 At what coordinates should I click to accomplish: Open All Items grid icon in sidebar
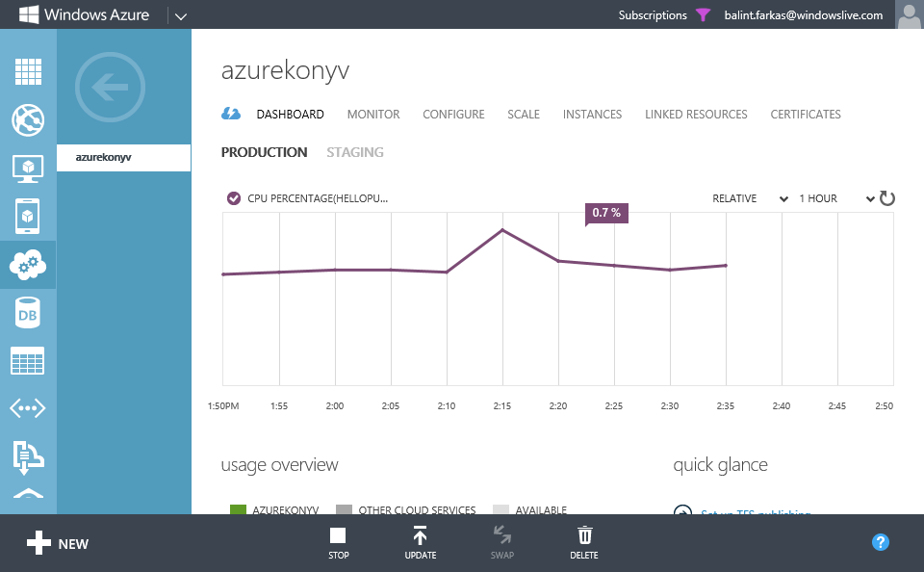28,72
